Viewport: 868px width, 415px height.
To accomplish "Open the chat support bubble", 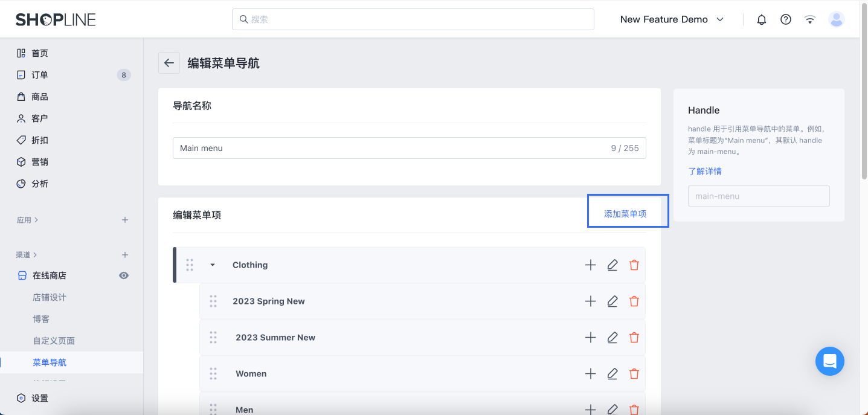I will tap(829, 361).
